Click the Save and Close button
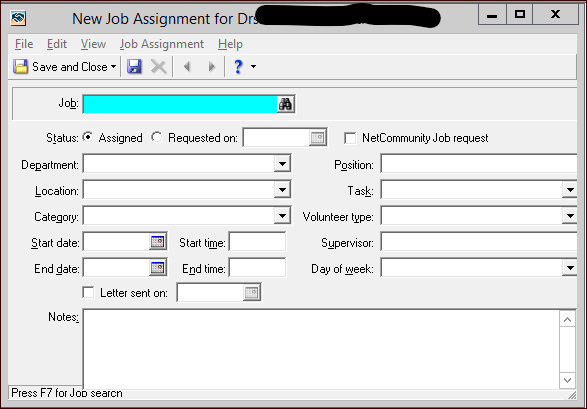Viewport: 587px width, 409px height. coord(65,67)
